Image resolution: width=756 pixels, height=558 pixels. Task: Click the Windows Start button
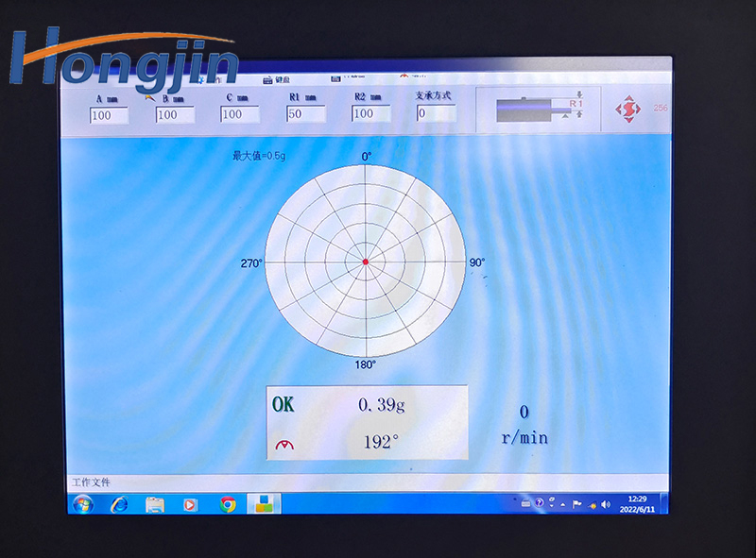click(85, 502)
